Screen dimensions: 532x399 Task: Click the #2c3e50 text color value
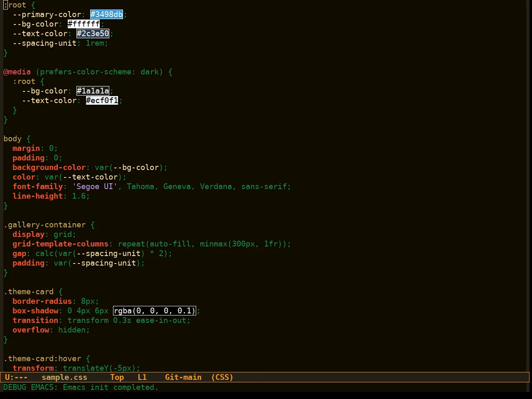coord(93,34)
